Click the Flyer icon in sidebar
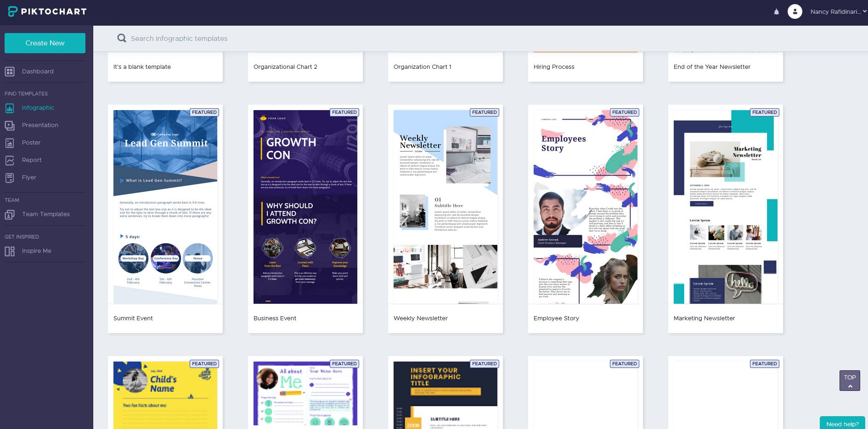 tap(10, 178)
